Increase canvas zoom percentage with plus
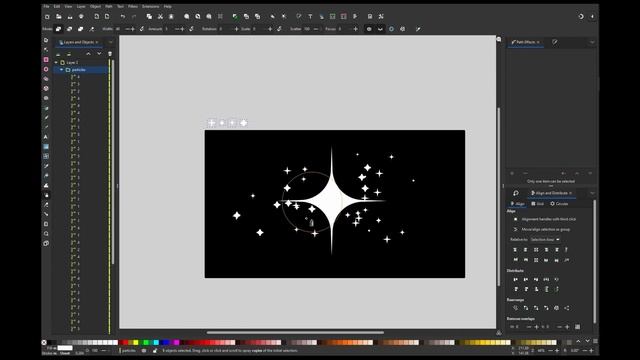This screenshot has height=360, width=640. (557, 350)
